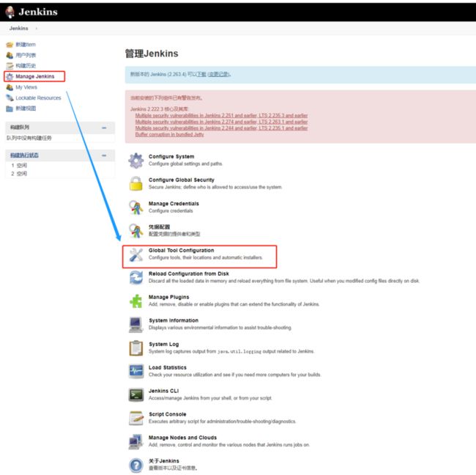Click the My Views icon
Image resolution: width=476 pixels, height=475 pixels.
coord(10,87)
